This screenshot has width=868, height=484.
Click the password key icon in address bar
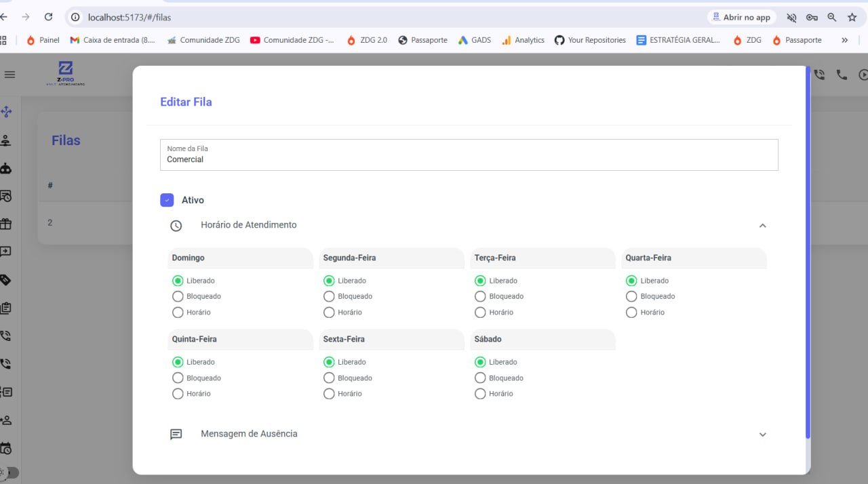coord(812,17)
